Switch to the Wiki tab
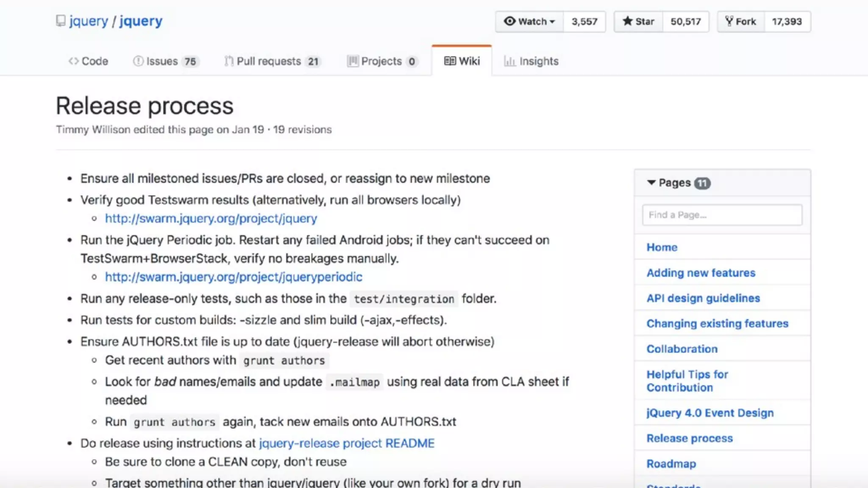Viewport: 868px width, 488px height. pos(462,61)
